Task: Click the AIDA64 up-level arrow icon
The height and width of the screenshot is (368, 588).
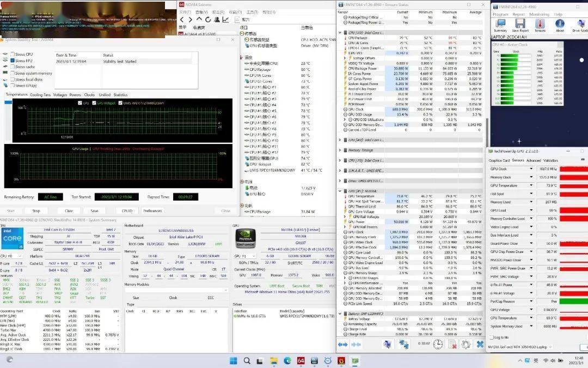Action: pyautogui.click(x=199, y=20)
